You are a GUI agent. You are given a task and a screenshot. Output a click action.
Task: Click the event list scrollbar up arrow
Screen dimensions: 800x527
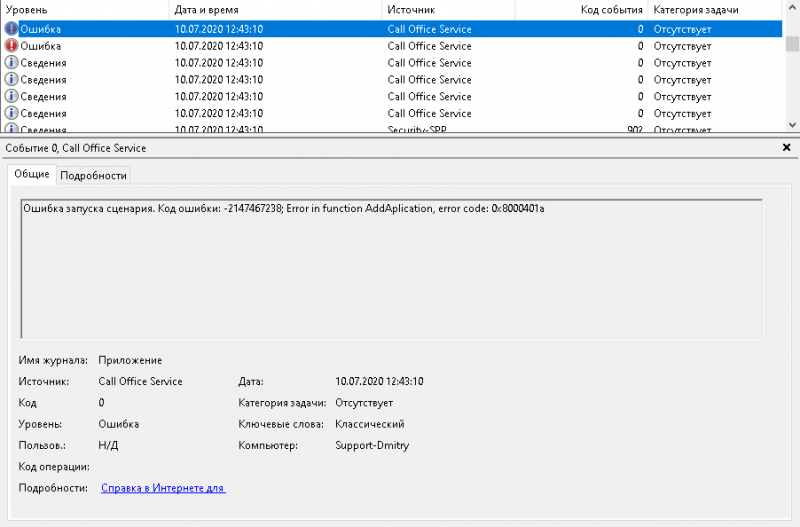[792, 8]
